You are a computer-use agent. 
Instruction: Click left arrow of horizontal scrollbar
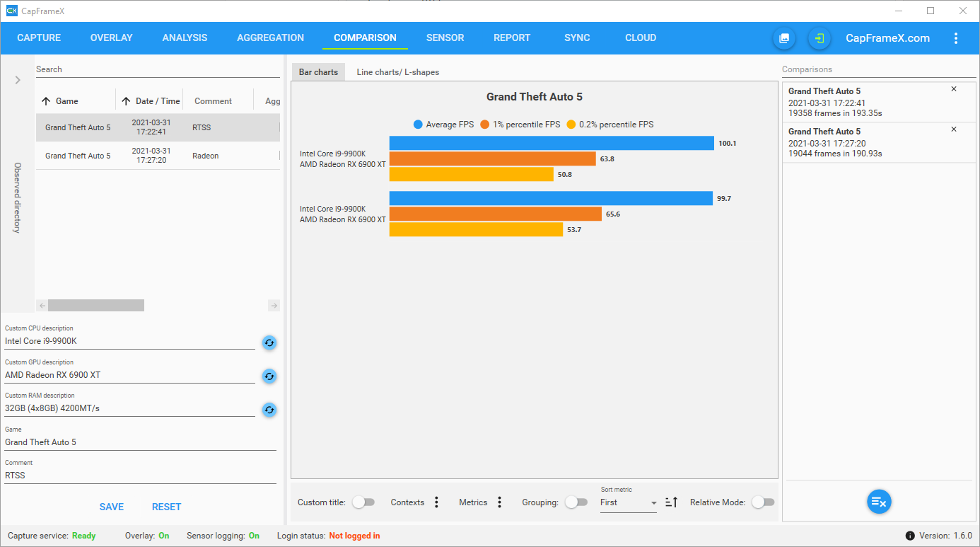point(42,306)
